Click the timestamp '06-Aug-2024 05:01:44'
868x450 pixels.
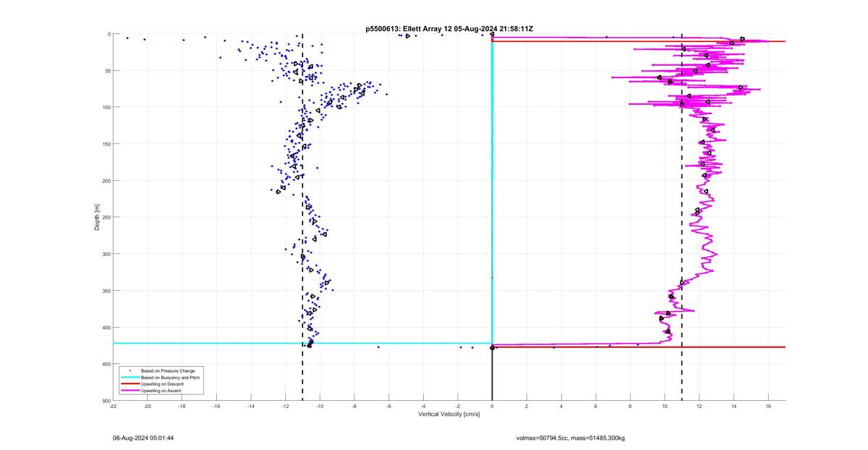pyautogui.click(x=143, y=438)
